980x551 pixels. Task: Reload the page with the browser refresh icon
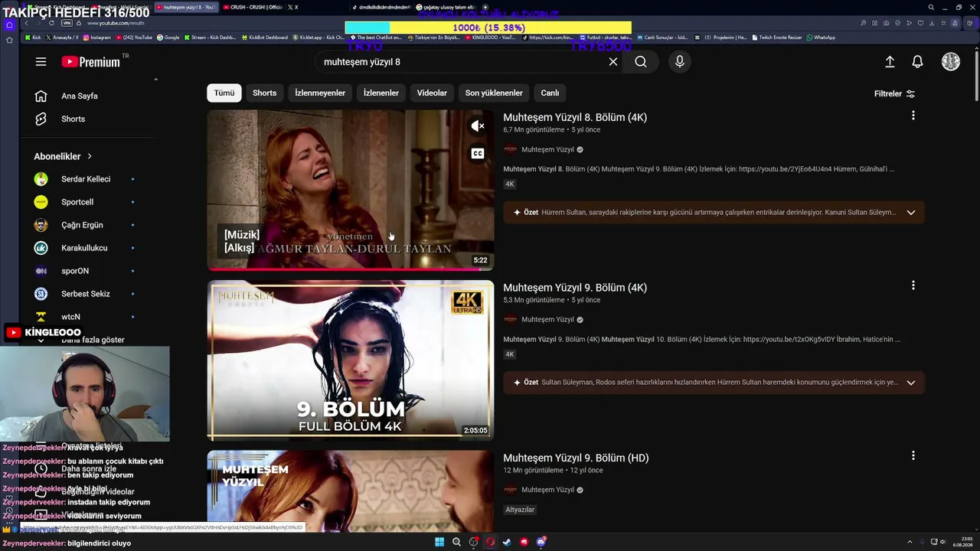(51, 23)
